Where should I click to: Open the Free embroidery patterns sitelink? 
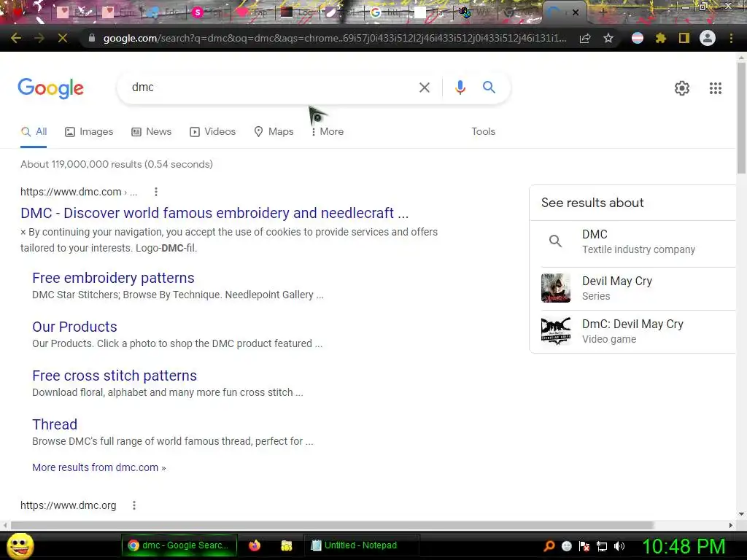(113, 278)
